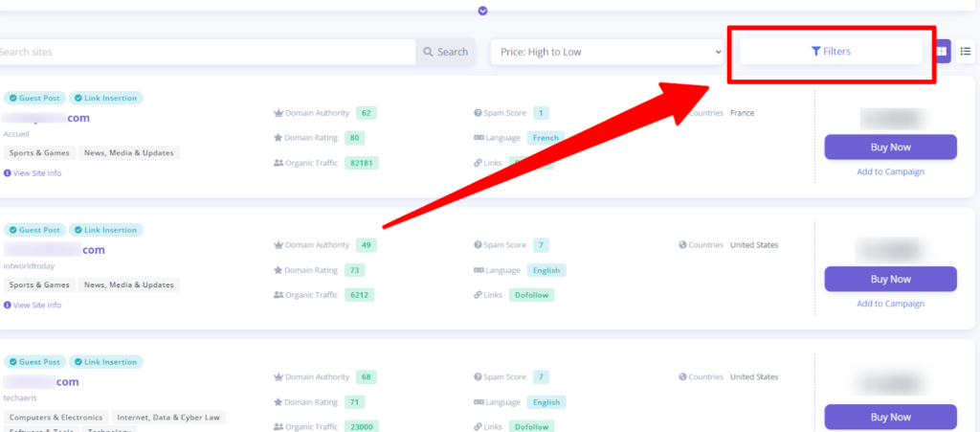Click Domain Rating value 80
Viewport: 980px width, 432px height.
[354, 138]
